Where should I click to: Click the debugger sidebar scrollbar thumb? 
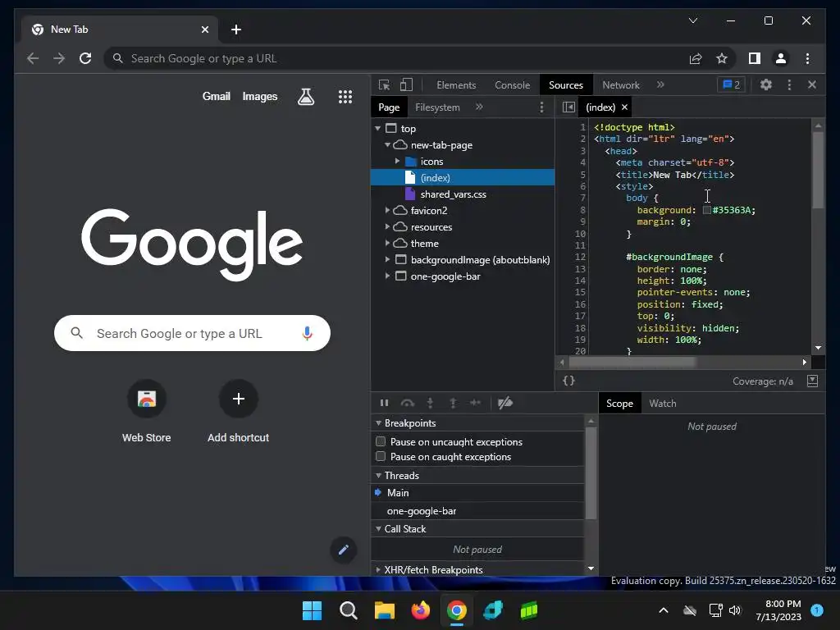click(x=591, y=472)
